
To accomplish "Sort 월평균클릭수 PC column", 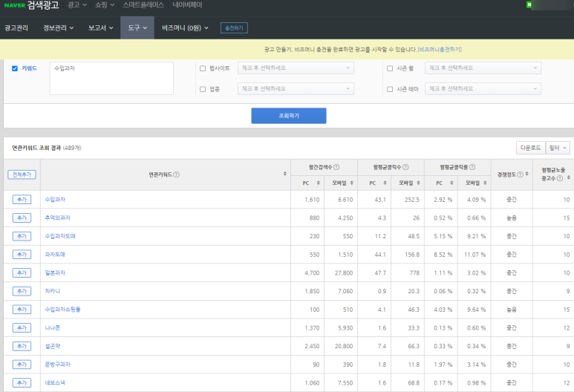I will tap(385, 183).
